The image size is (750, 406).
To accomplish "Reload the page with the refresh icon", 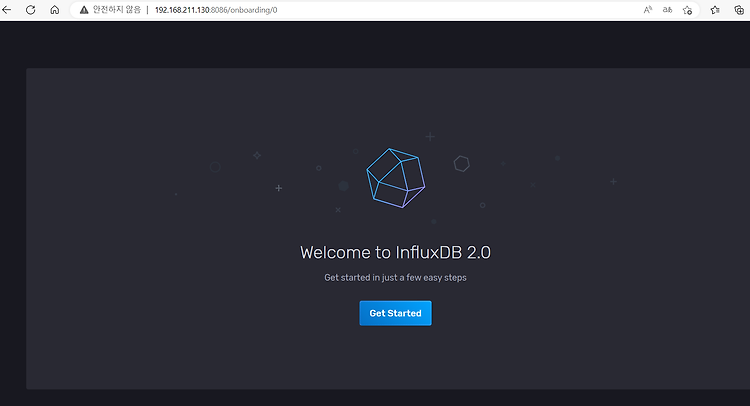I will point(31,10).
